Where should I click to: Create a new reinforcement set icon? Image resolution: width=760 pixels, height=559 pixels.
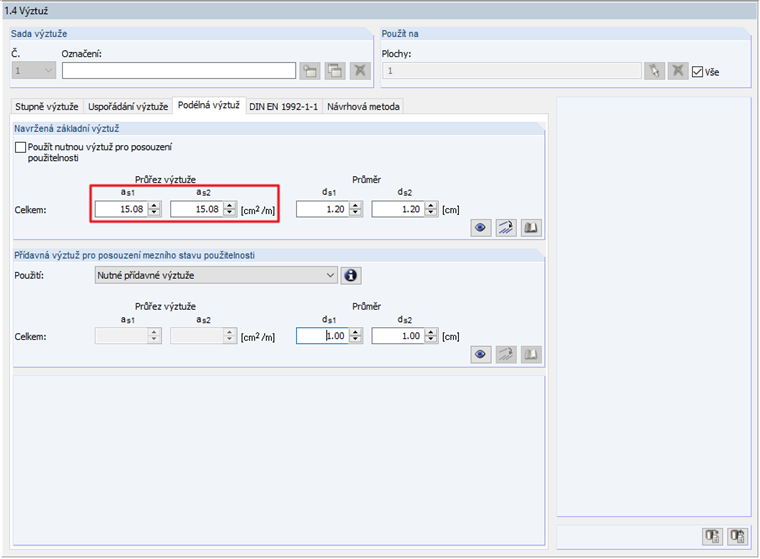click(310, 71)
